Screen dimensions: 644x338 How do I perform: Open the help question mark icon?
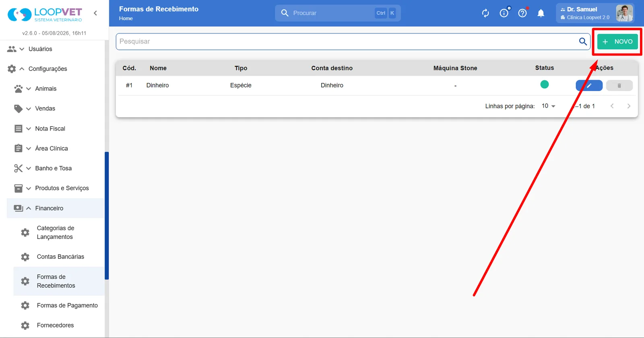pyautogui.click(x=522, y=13)
